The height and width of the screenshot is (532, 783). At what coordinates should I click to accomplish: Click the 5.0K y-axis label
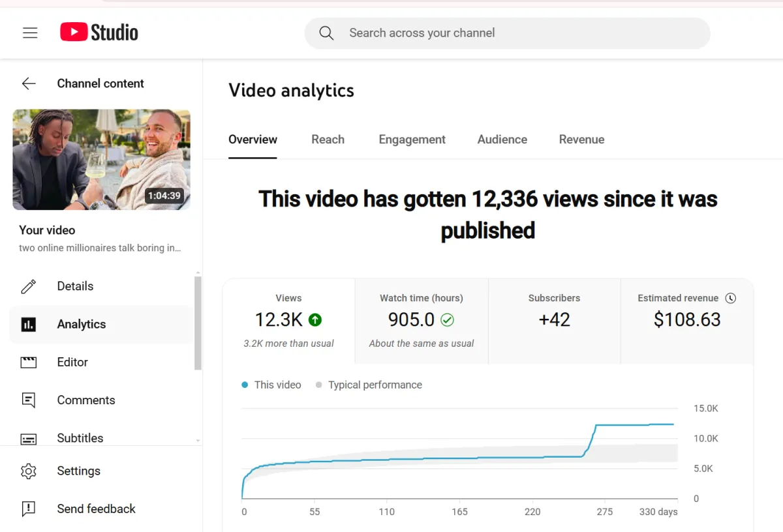coord(703,469)
